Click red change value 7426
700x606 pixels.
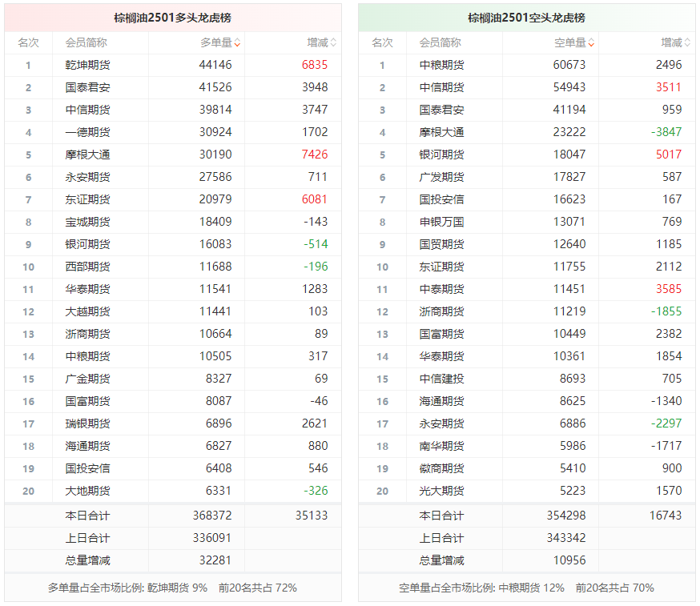[x=315, y=155]
